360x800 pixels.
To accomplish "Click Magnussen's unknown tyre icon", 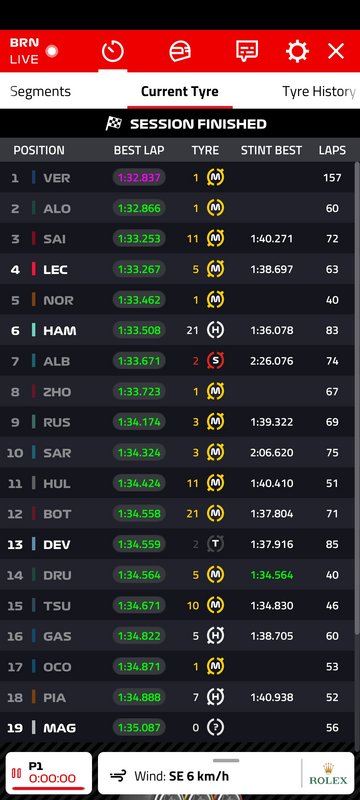I will [215, 728].
